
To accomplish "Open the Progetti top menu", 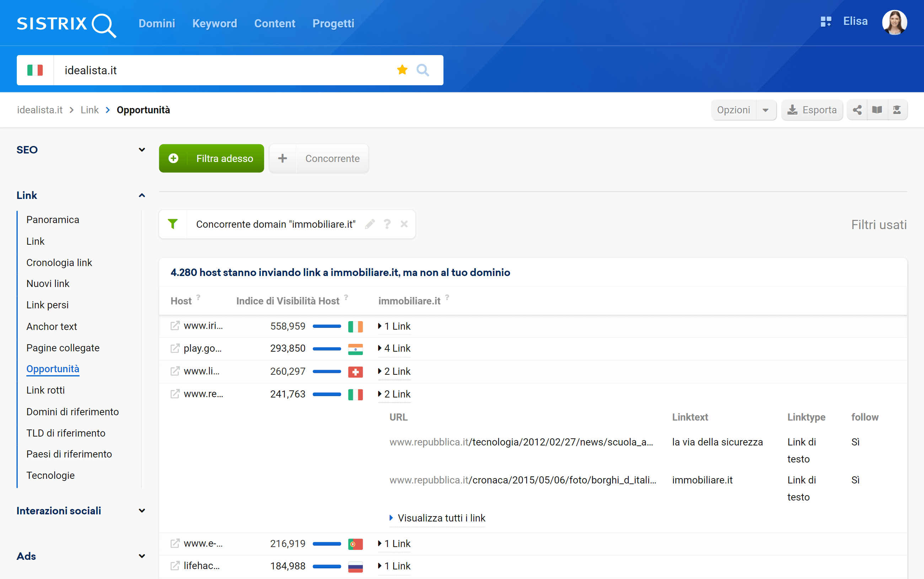I will [333, 24].
